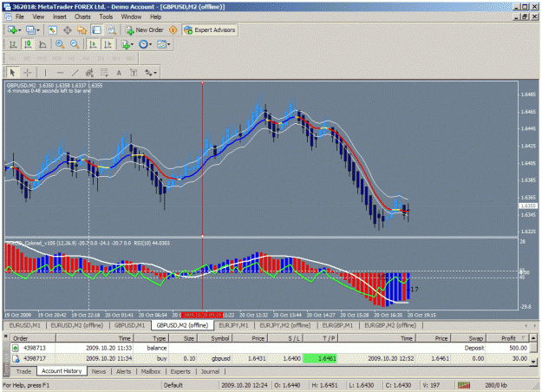Viewport: 542px width, 392px height.
Task: Toggle Chart Shift
Action: coord(108,44)
